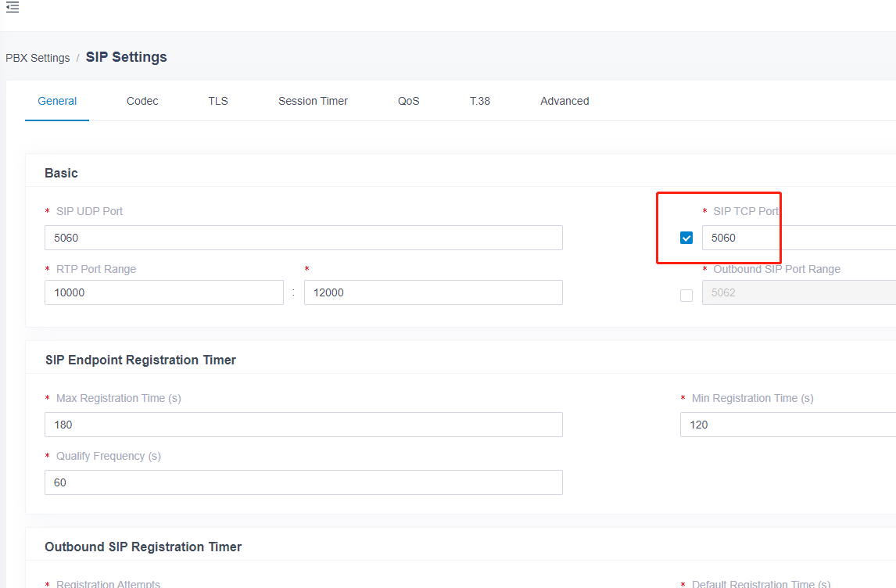Edit RTP Port Range start value 10000
This screenshot has height=588, width=896.
[x=164, y=292]
